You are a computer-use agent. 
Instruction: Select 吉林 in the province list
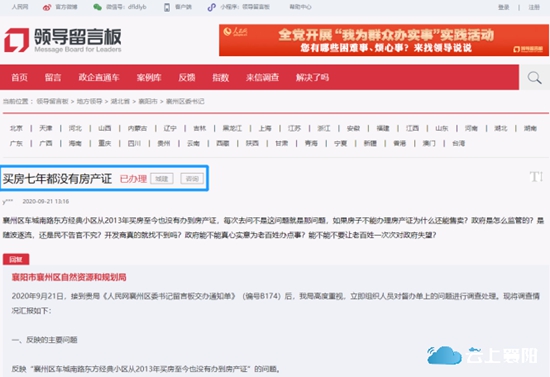tap(200, 128)
